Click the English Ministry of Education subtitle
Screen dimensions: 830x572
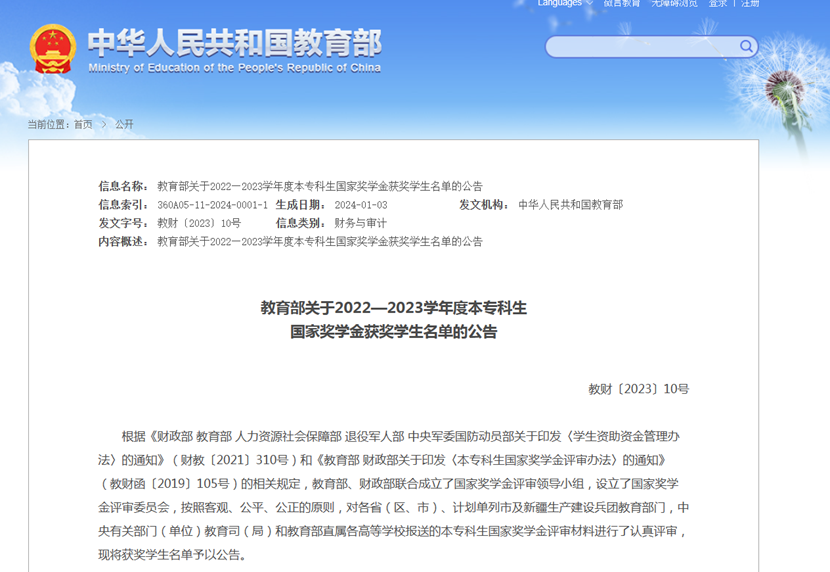coord(234,68)
